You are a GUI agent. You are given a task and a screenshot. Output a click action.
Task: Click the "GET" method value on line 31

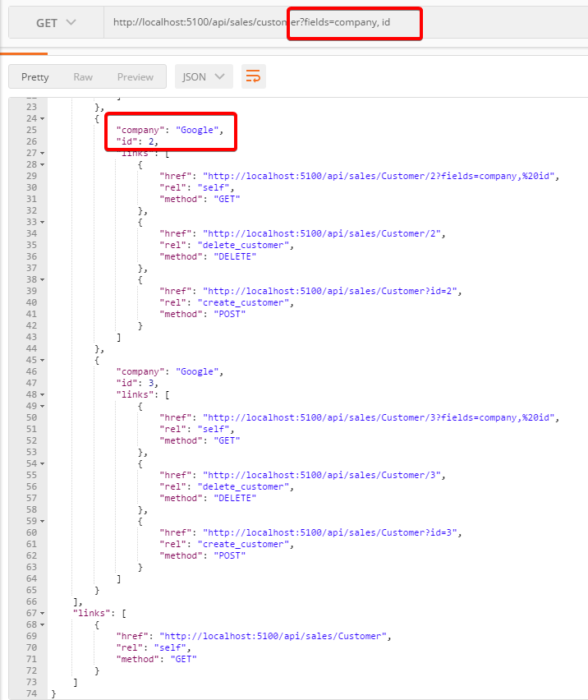pyautogui.click(x=227, y=199)
